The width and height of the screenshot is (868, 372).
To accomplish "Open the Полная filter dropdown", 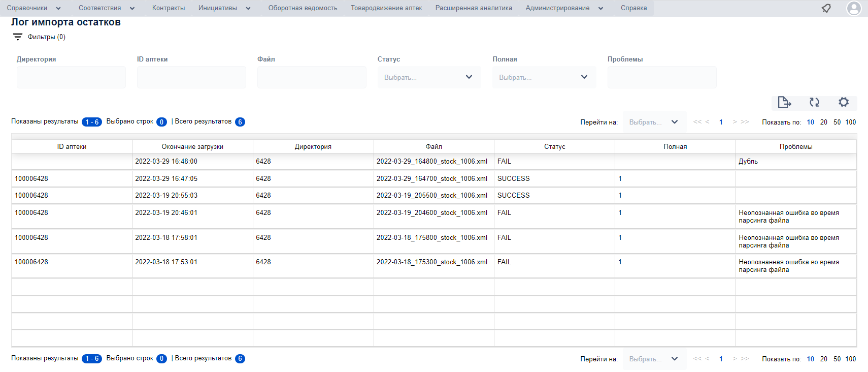I will pos(544,77).
